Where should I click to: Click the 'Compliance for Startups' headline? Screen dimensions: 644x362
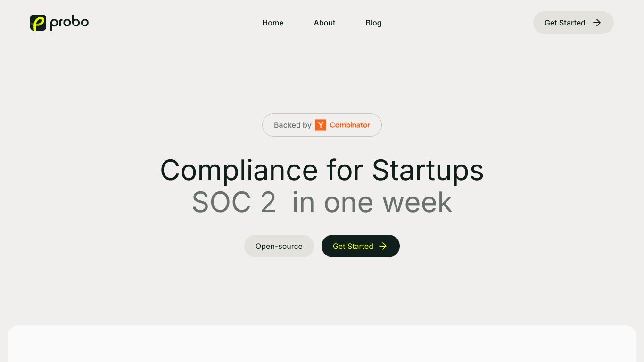tap(322, 170)
